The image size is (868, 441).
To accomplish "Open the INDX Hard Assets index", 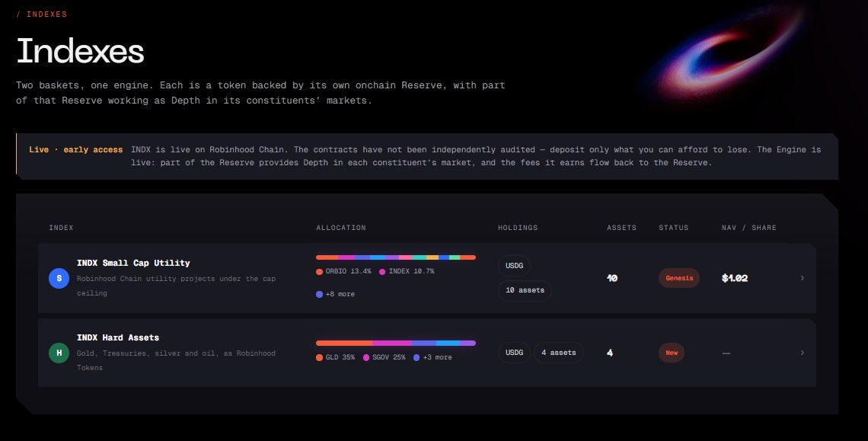I will (118, 337).
